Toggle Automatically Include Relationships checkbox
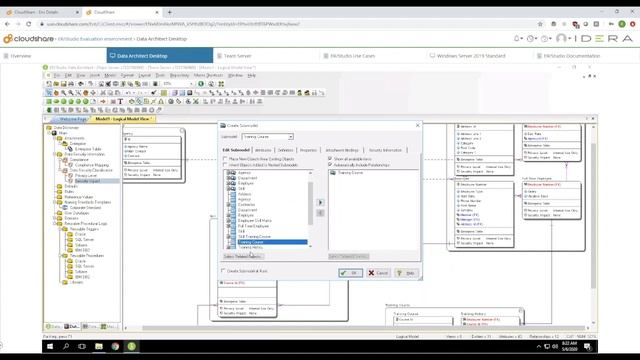The width and height of the screenshot is (640, 360). tap(330, 164)
